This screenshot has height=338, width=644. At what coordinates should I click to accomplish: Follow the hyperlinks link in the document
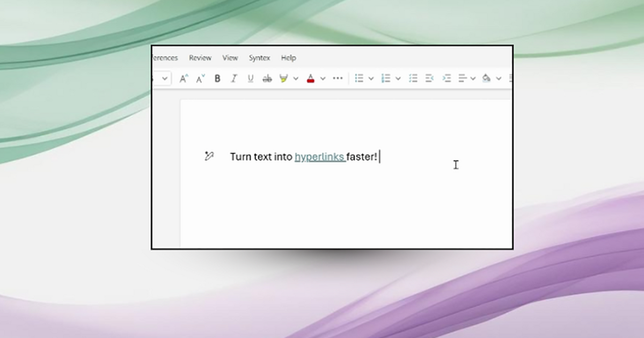320,157
